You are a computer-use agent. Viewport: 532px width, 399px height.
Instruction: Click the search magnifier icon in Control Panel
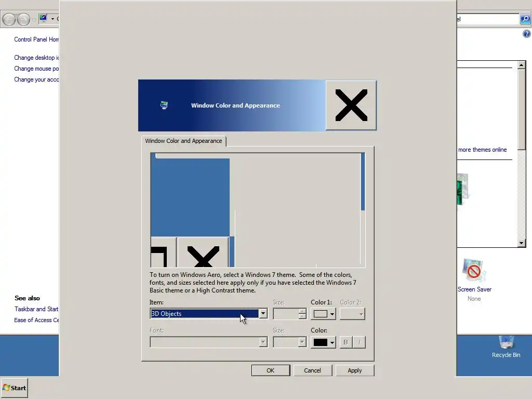coord(525,19)
